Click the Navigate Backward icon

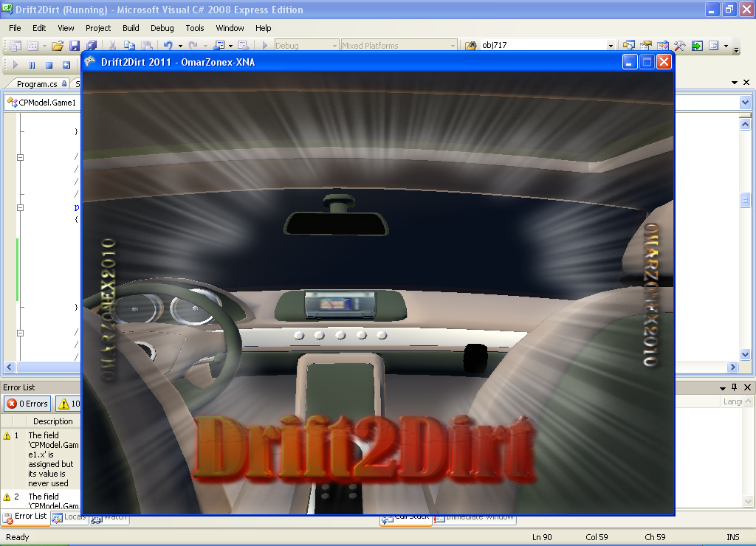pyautogui.click(x=219, y=45)
